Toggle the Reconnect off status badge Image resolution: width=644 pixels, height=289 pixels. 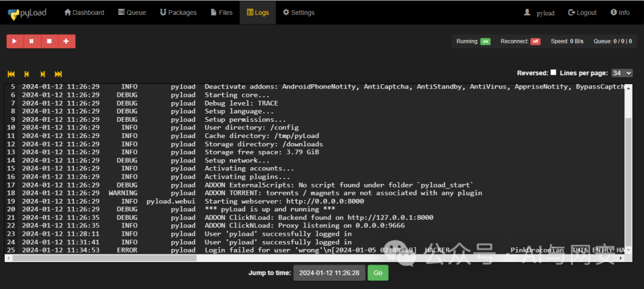pyautogui.click(x=535, y=42)
